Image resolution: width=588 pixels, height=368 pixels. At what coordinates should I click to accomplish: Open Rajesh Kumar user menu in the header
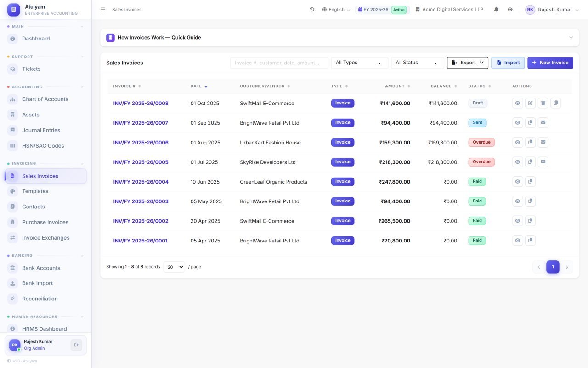coord(552,10)
